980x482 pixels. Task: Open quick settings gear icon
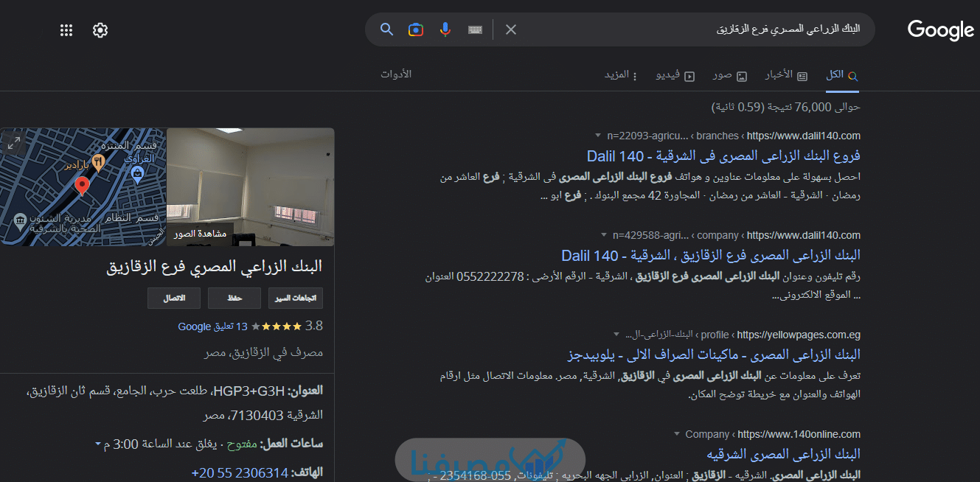(100, 29)
